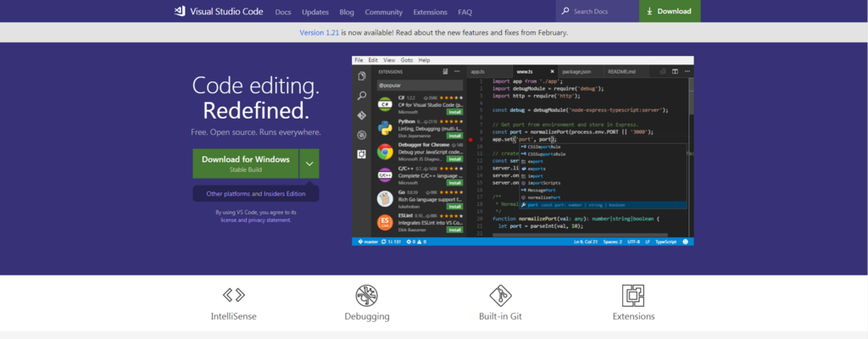868x339 pixels.
Task: Click the Debugger for Chrome extension icon
Action: click(x=386, y=151)
